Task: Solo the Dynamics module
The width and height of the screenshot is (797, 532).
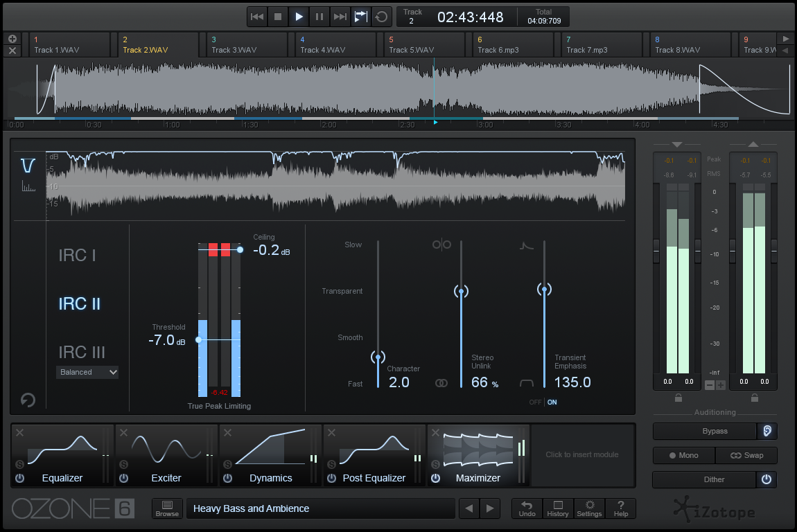Action: [227, 464]
